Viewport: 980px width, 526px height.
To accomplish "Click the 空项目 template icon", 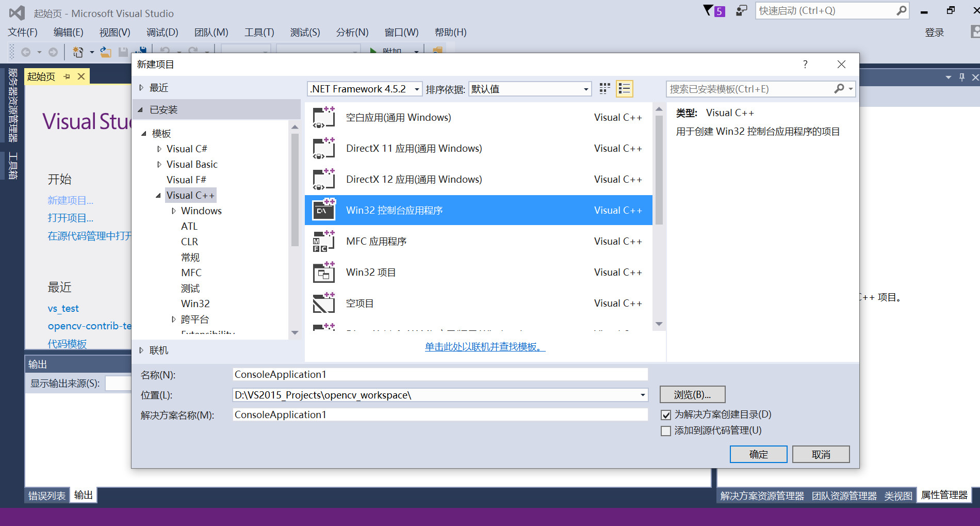I will [x=323, y=303].
